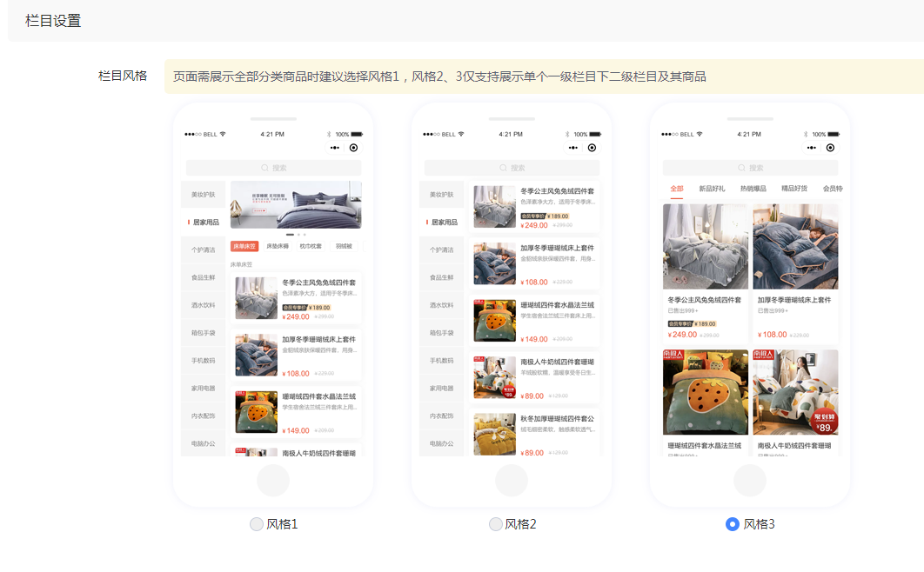Image resolution: width=924 pixels, height=572 pixels.
Task: Click the target circle icon in 风格3 preview
Action: click(x=830, y=148)
